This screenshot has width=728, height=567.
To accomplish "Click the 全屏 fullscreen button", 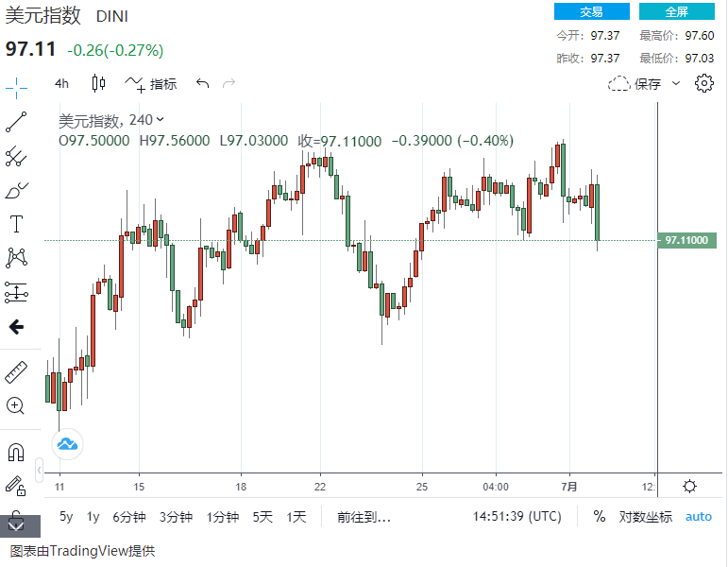I will coord(677,11).
